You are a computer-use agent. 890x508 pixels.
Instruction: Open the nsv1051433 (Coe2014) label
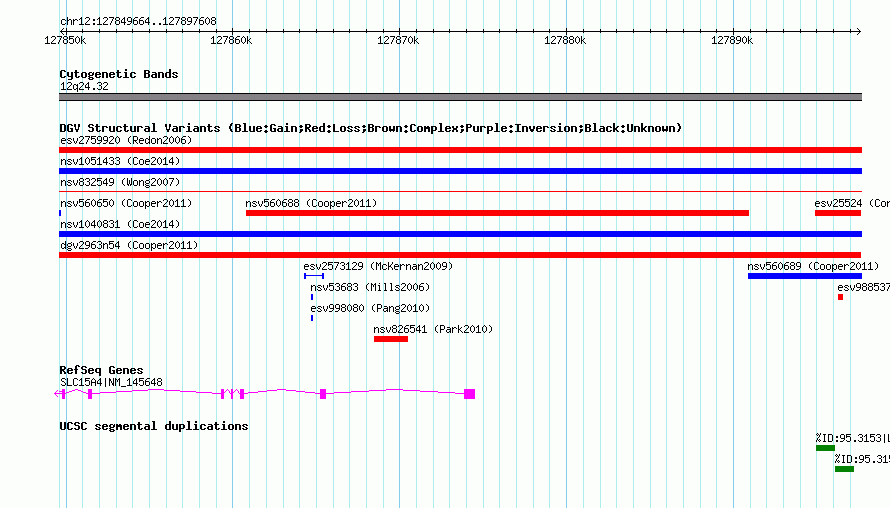pyautogui.click(x=120, y=161)
